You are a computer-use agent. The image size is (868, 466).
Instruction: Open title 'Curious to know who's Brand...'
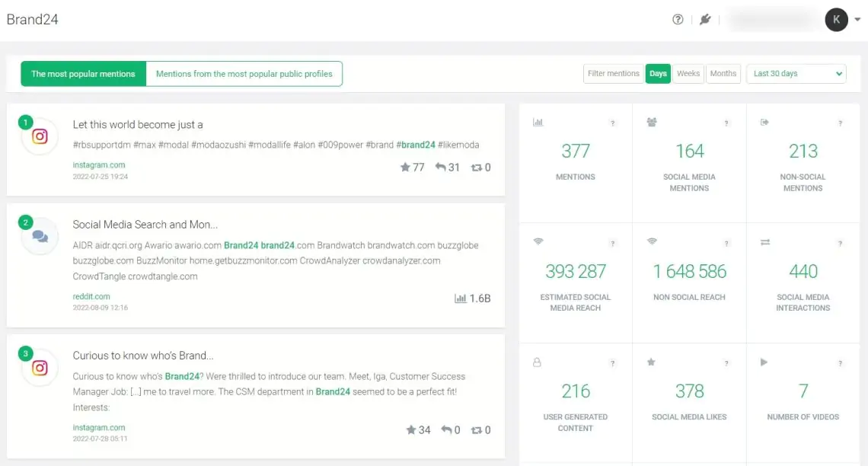pos(143,356)
